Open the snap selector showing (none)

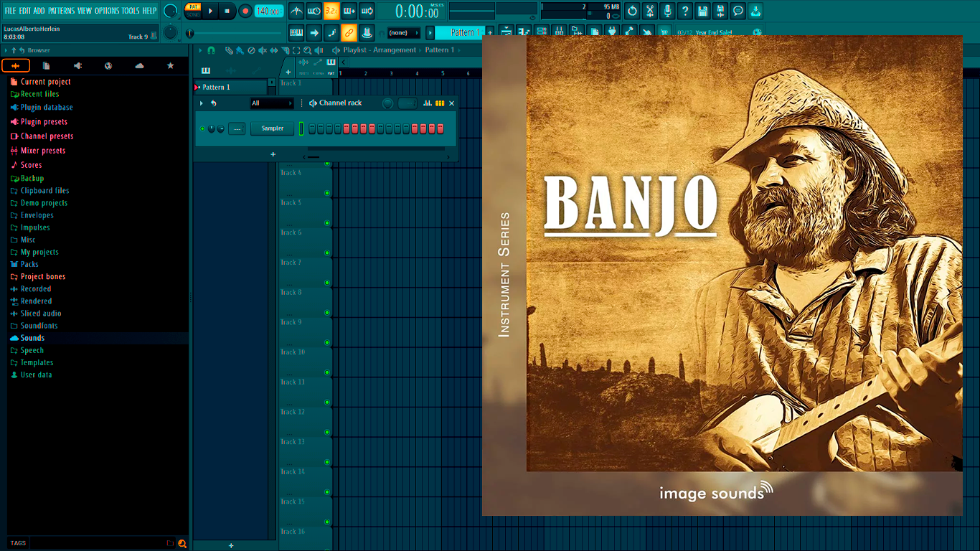pyautogui.click(x=403, y=33)
